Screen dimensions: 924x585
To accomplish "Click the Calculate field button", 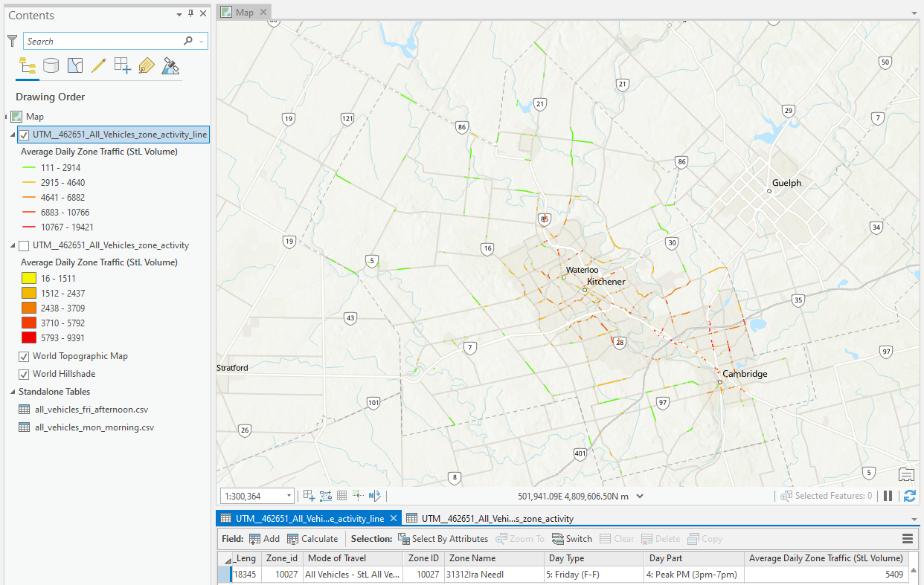I will coord(312,539).
